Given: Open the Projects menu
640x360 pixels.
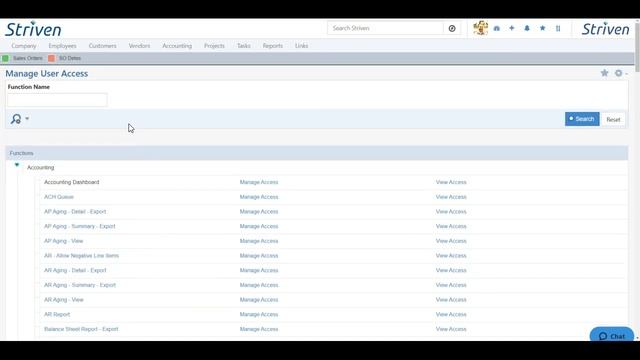Looking at the screenshot, I should 214,46.
